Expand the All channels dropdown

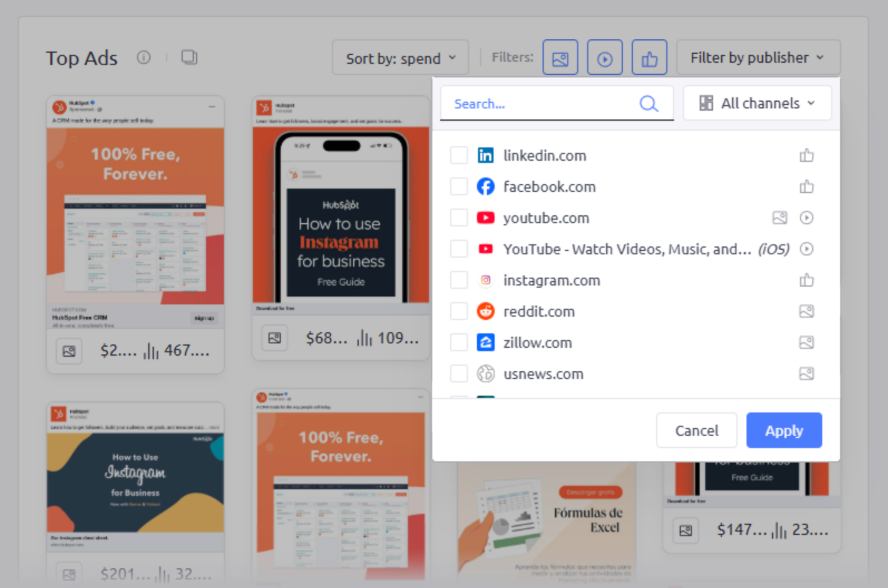click(757, 103)
